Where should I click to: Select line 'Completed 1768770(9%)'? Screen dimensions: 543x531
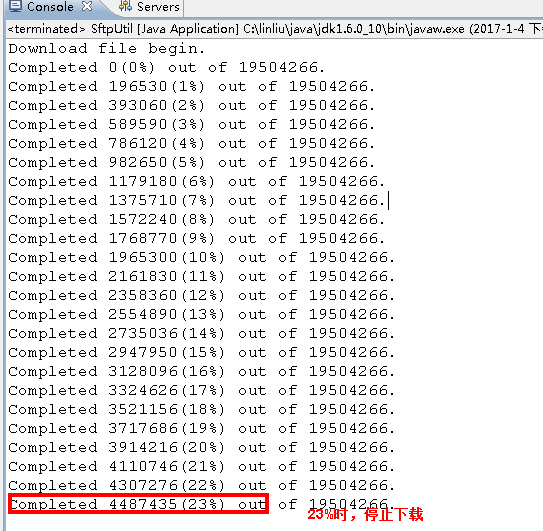click(197, 239)
